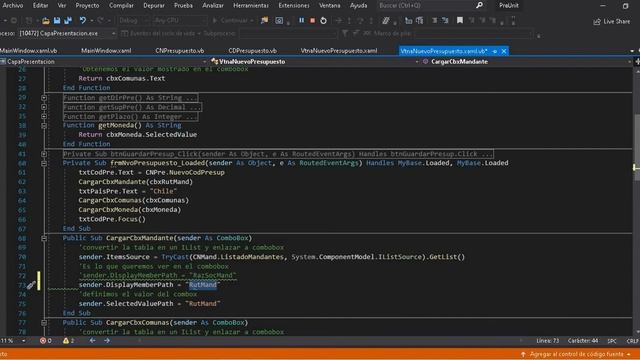Click the Save file icon
Image resolution: width=640 pixels, height=360 pixels.
pos(57,20)
